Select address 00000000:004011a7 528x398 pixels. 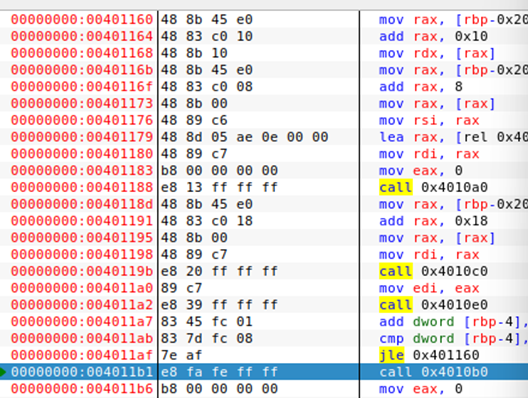(x=82, y=322)
